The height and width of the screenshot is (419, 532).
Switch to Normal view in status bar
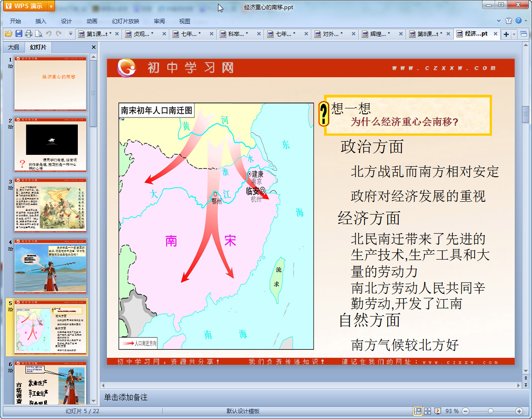417,411
